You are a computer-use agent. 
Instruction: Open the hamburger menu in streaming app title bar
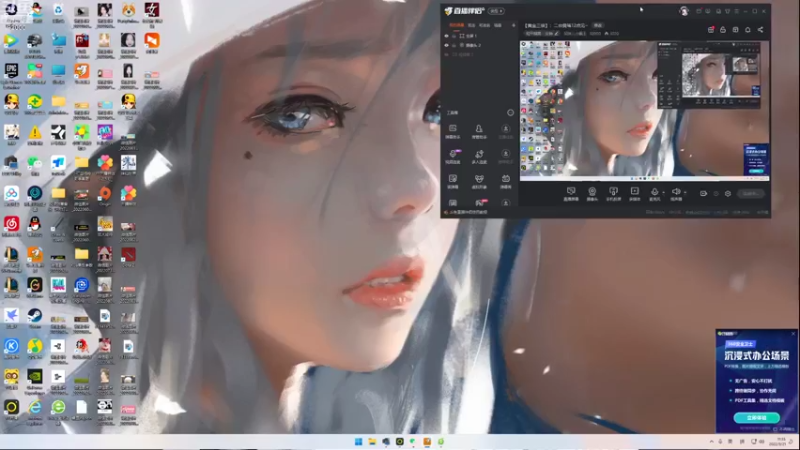point(737,11)
